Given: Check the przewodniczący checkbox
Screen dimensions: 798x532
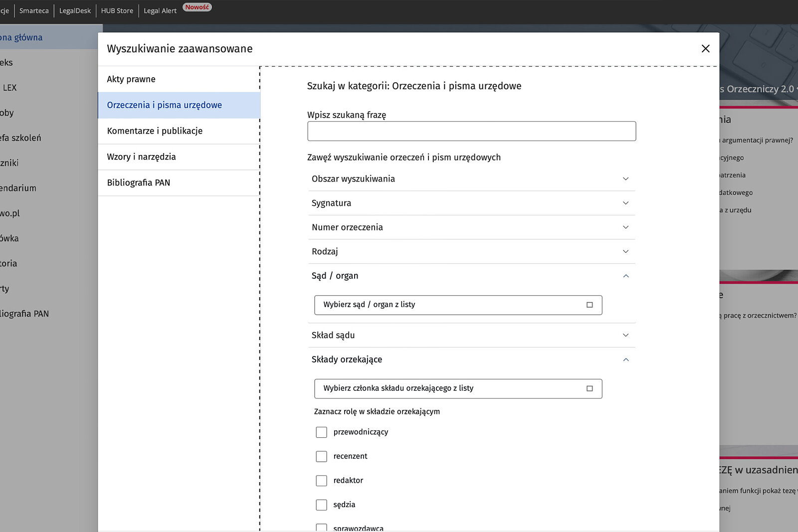Looking at the screenshot, I should click(321, 432).
